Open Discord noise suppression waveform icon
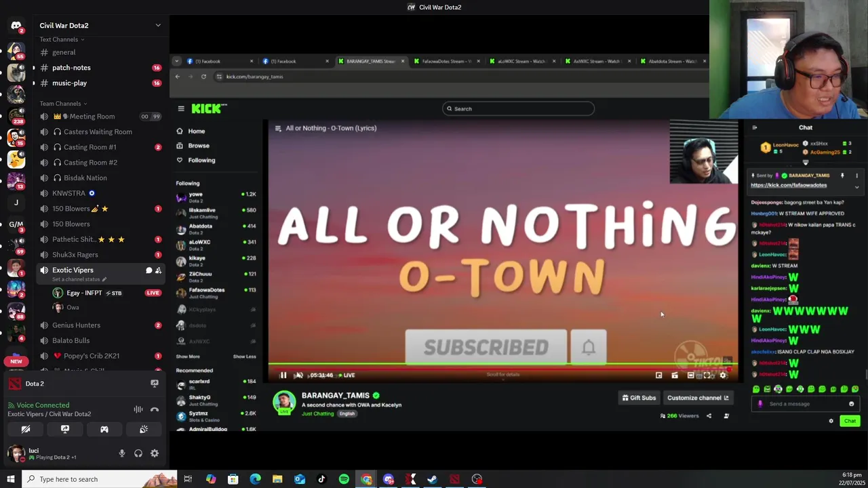The image size is (868, 488). pyautogui.click(x=138, y=409)
